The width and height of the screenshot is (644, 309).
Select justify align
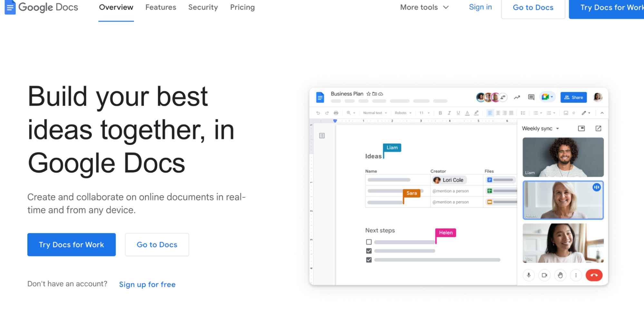coord(511,113)
